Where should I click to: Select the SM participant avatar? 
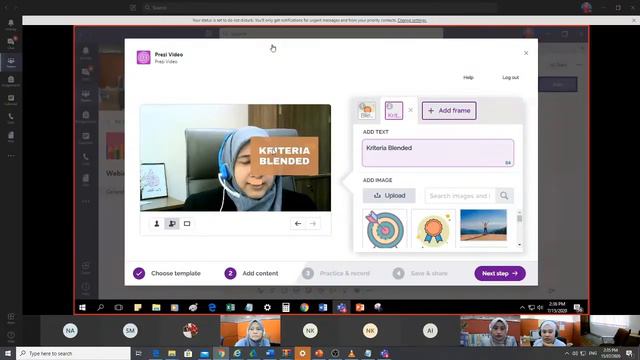pyautogui.click(x=130, y=330)
